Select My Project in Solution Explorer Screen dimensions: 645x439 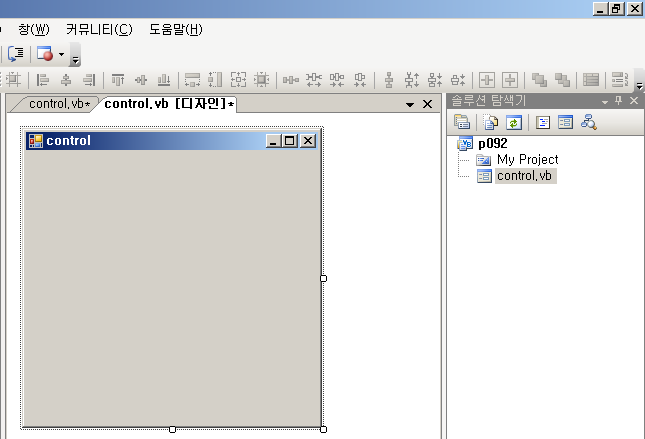527,159
